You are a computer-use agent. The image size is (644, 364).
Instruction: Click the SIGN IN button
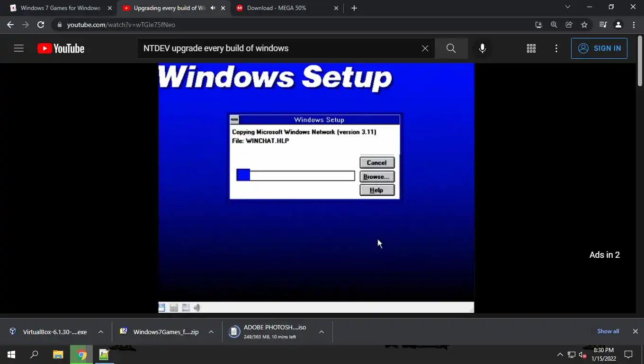tap(599, 48)
